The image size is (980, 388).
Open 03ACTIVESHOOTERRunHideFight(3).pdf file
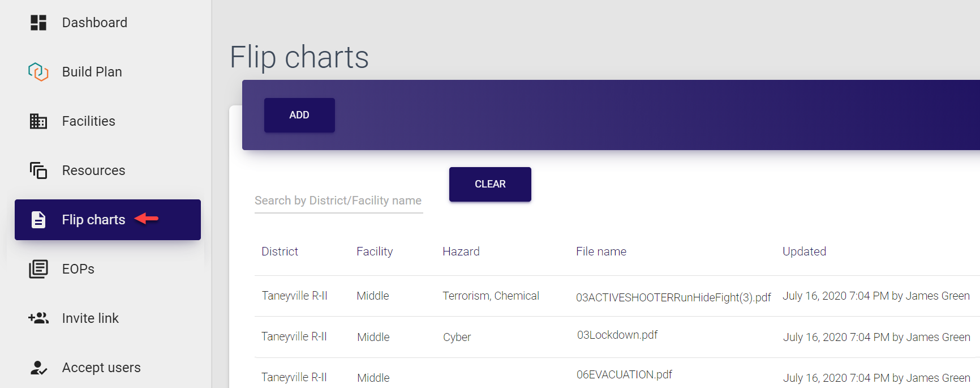[673, 297]
